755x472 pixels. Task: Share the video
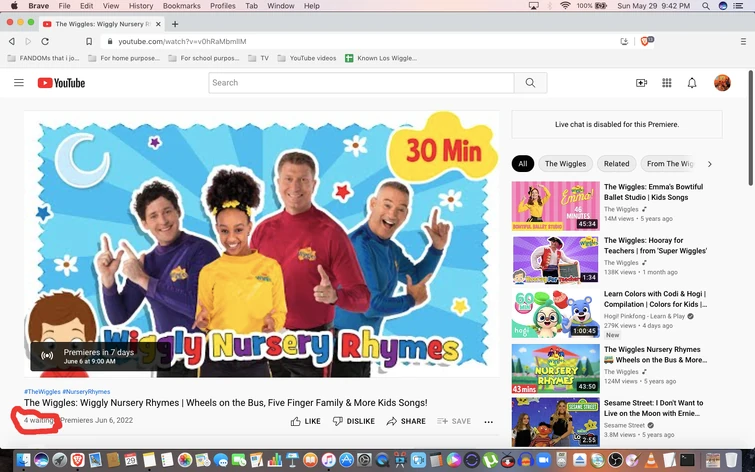(x=406, y=421)
